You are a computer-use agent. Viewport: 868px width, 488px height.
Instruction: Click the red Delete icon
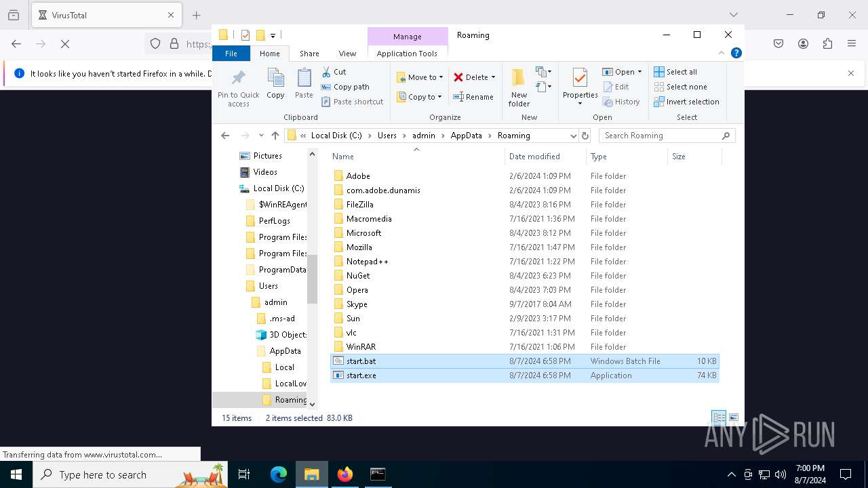pyautogui.click(x=458, y=77)
